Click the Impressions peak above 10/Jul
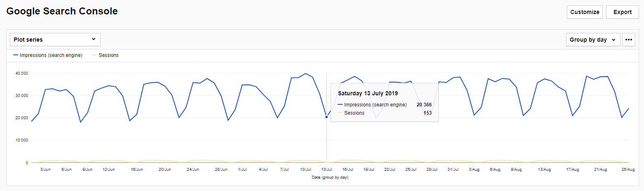Screen dimensions: 644x191 (x=305, y=73)
